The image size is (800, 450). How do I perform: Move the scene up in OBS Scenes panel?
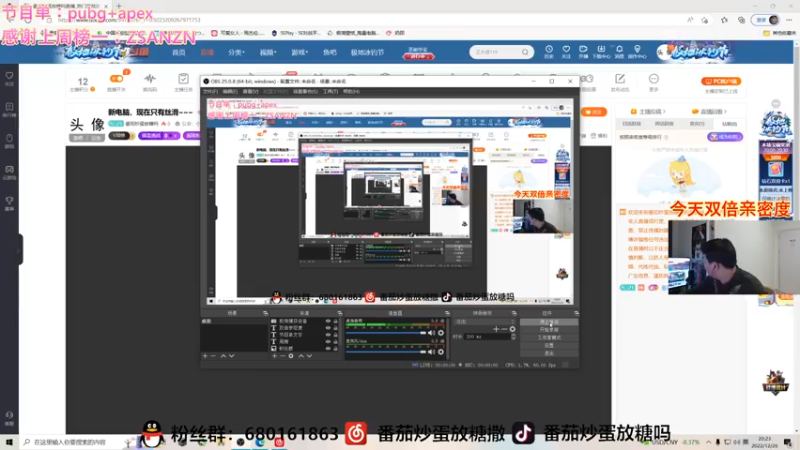[x=223, y=356]
